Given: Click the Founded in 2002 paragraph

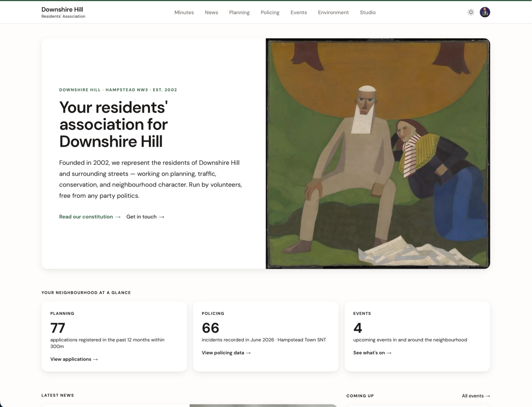Looking at the screenshot, I should [x=150, y=179].
